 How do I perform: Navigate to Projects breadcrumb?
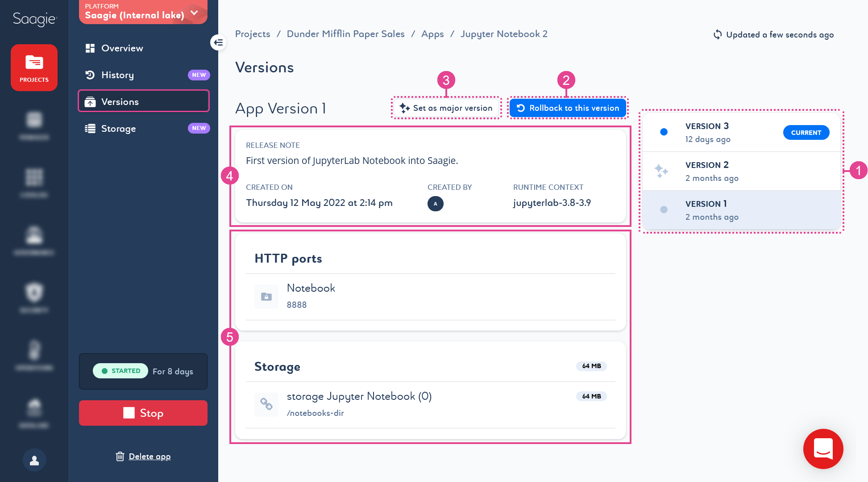coord(253,34)
